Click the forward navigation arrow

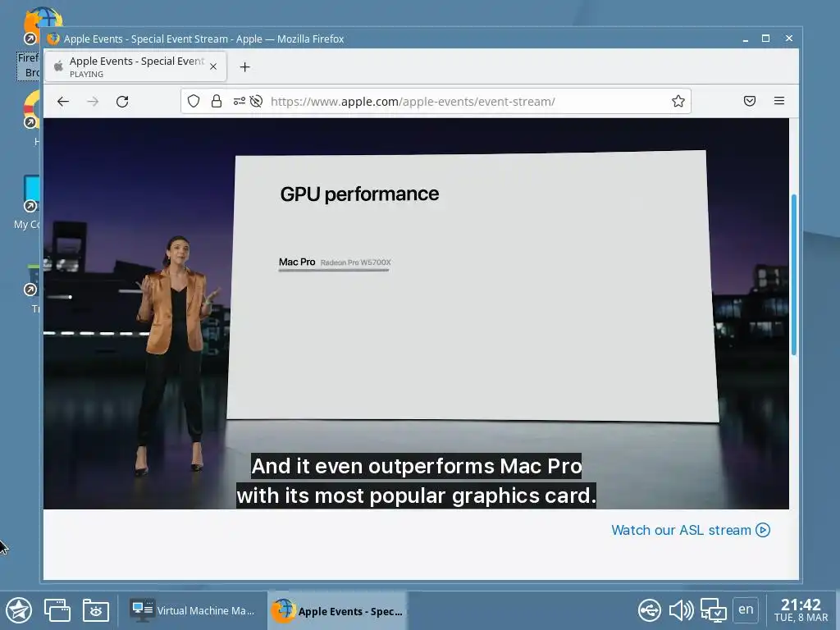(x=93, y=101)
